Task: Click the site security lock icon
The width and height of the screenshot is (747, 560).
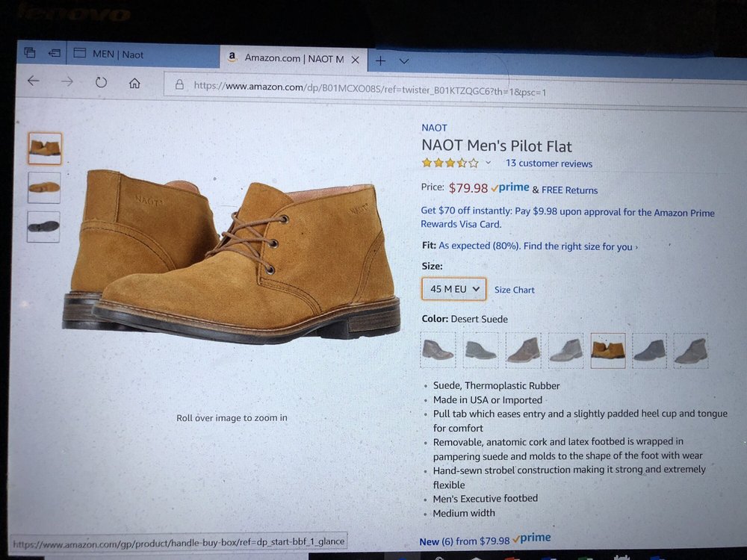Action: 179,85
